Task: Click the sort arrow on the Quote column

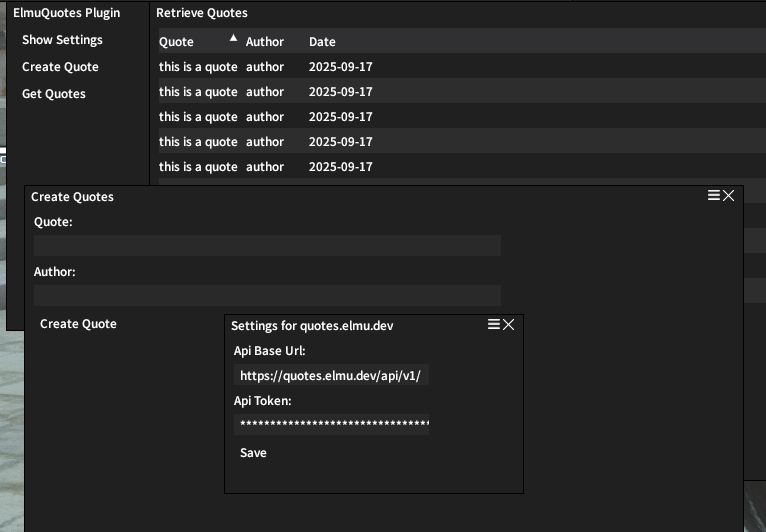Action: (x=233, y=38)
